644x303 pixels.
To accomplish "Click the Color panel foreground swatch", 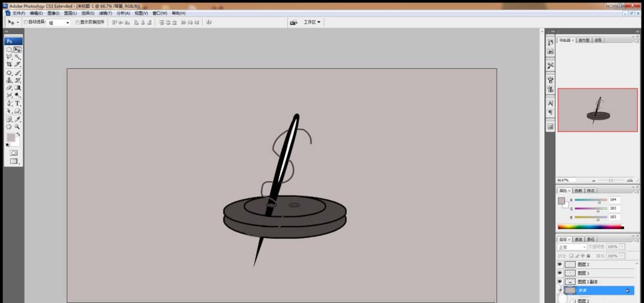I will (561, 201).
